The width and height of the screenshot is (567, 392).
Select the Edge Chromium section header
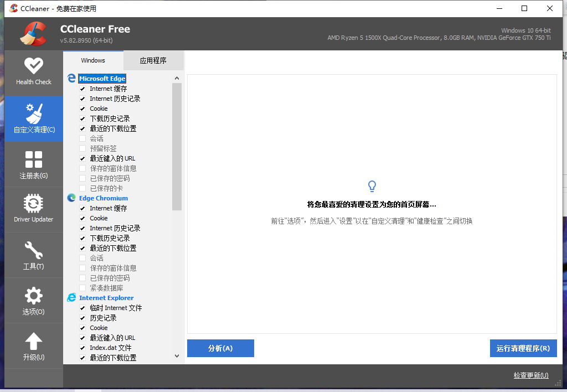103,198
